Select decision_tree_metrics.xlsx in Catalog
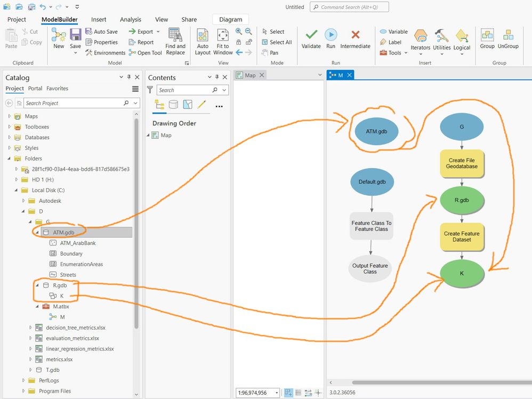 point(75,328)
